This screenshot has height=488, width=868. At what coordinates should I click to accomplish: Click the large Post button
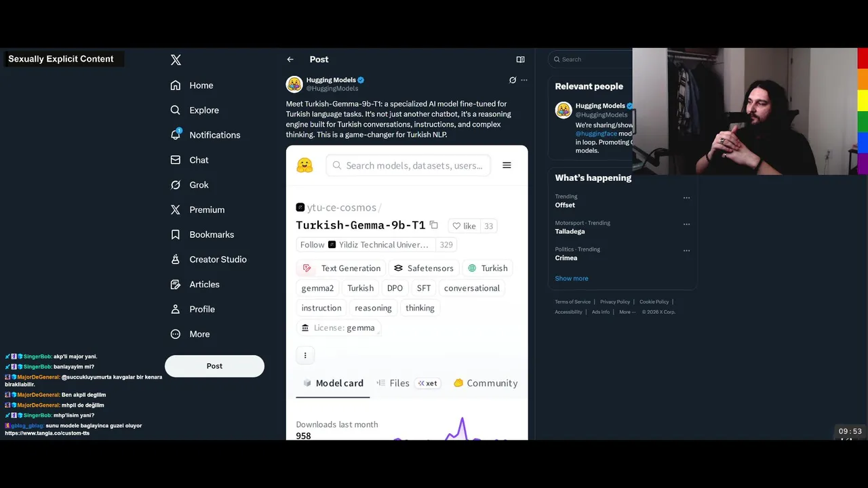click(x=214, y=366)
